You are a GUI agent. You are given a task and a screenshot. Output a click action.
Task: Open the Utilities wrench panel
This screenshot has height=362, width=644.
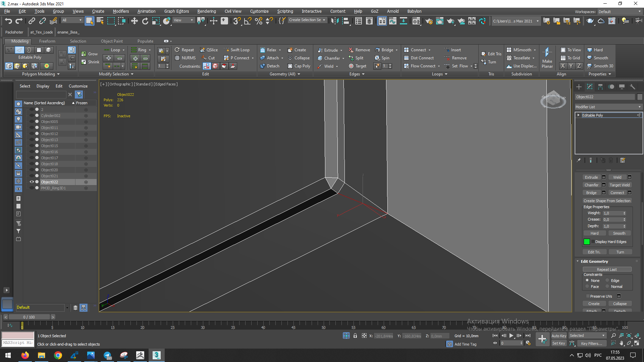(633, 87)
